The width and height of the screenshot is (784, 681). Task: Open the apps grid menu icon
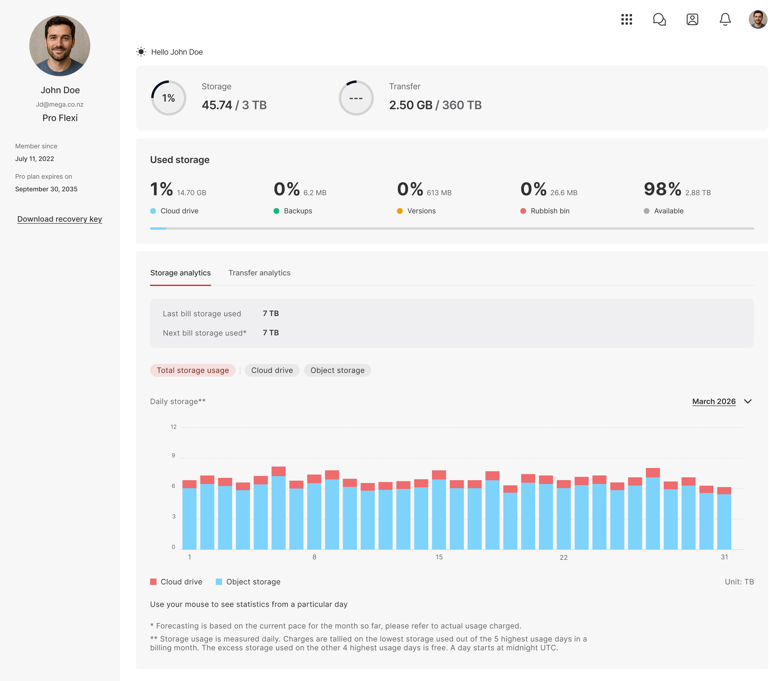click(x=626, y=19)
